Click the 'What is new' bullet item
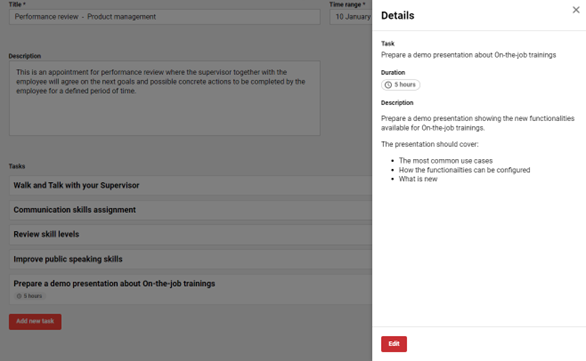 coord(418,179)
